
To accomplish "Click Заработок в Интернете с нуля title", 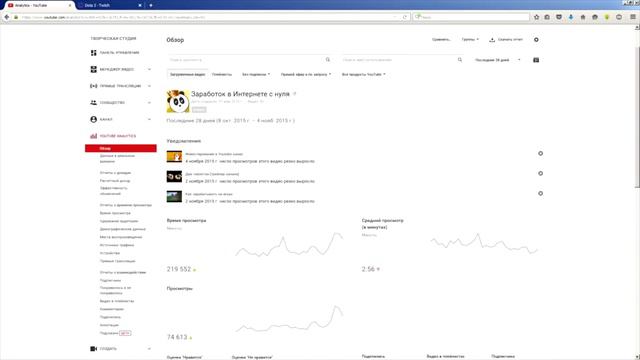I will click(240, 94).
